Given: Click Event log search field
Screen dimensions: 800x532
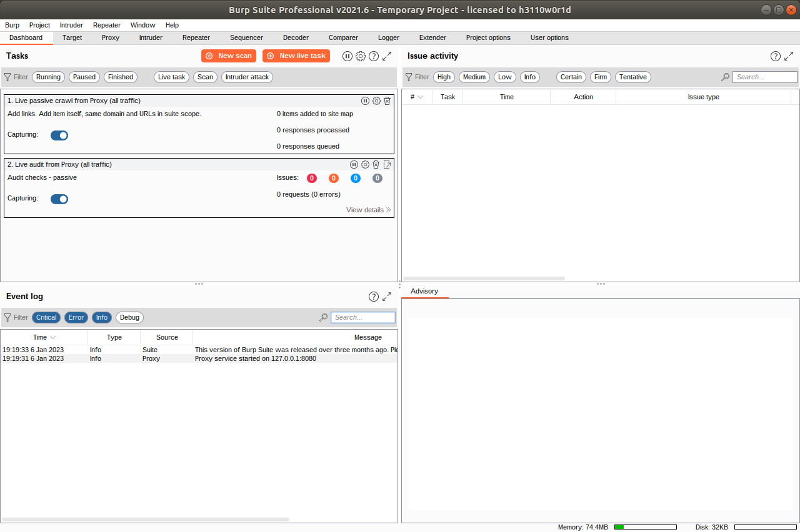Looking at the screenshot, I should 363,317.
